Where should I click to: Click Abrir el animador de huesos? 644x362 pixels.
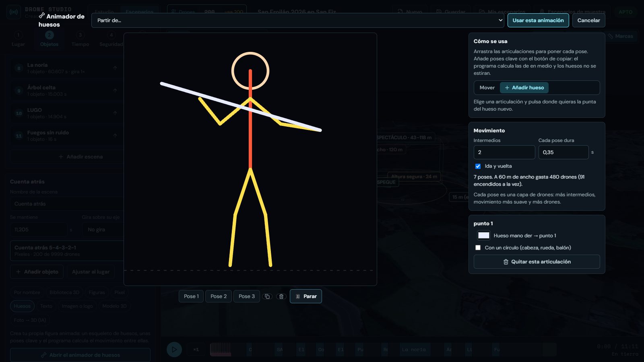tap(80, 355)
